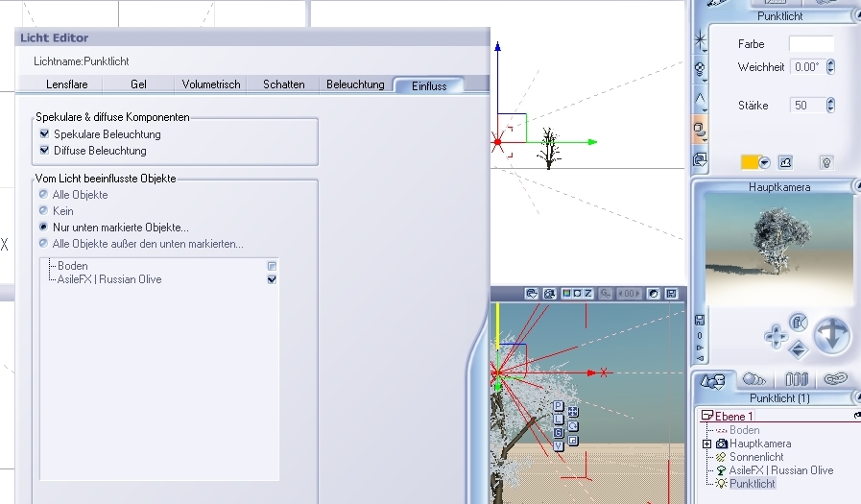Open the Lensflare tab
The width and height of the screenshot is (861, 504).
(x=66, y=84)
